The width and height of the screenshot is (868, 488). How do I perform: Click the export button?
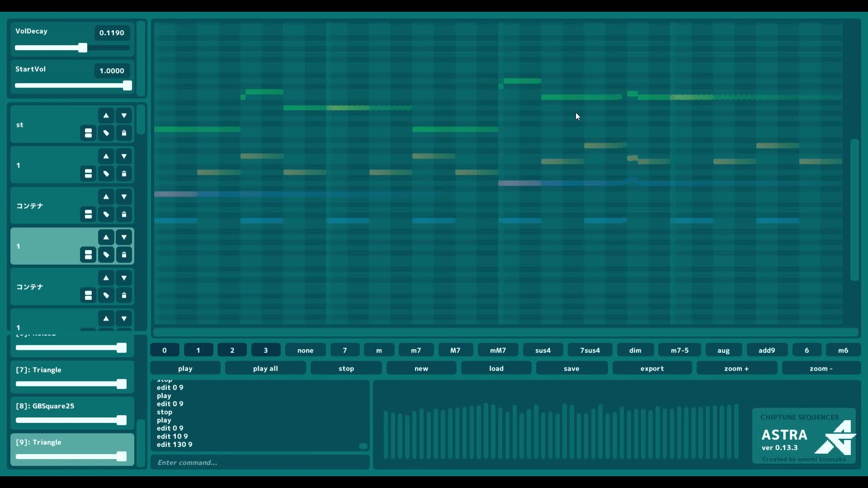pyautogui.click(x=652, y=368)
